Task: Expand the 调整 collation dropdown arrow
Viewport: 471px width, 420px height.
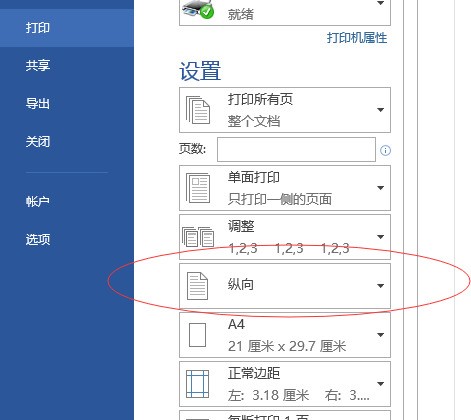Action: pos(380,237)
